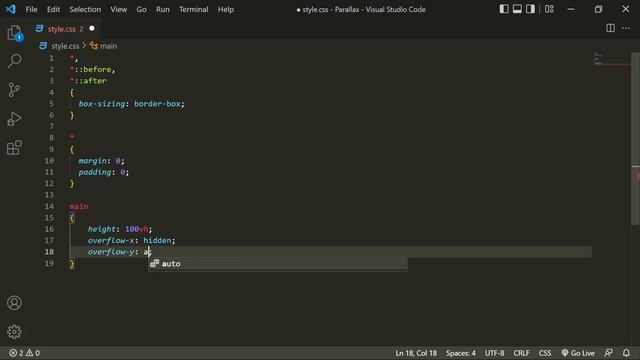The height and width of the screenshot is (360, 640).
Task: Click 'box-sizing' property on line 5
Action: click(102, 104)
